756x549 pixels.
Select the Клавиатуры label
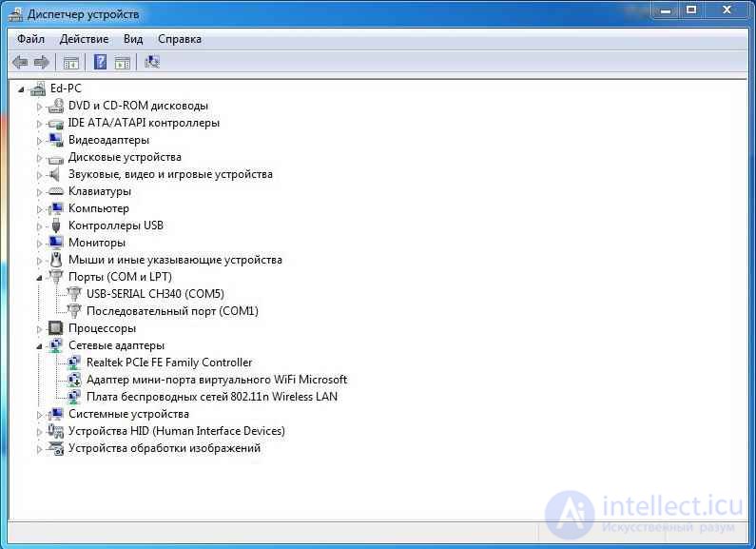tap(100, 191)
